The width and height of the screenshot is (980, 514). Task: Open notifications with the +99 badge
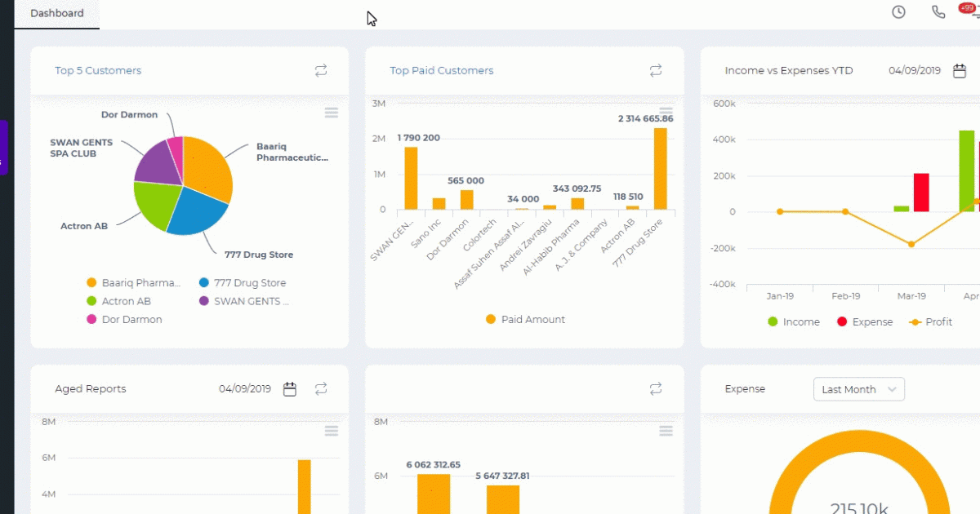coord(970,11)
